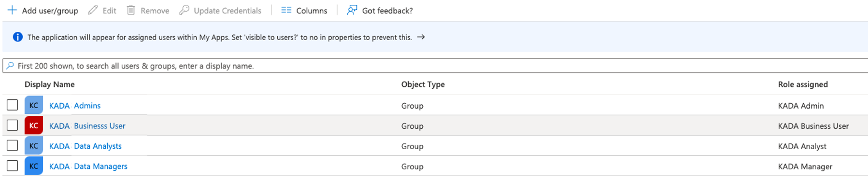Tick the KADA Data Analysts checkbox
This screenshot has width=868, height=180.
click(x=13, y=146)
